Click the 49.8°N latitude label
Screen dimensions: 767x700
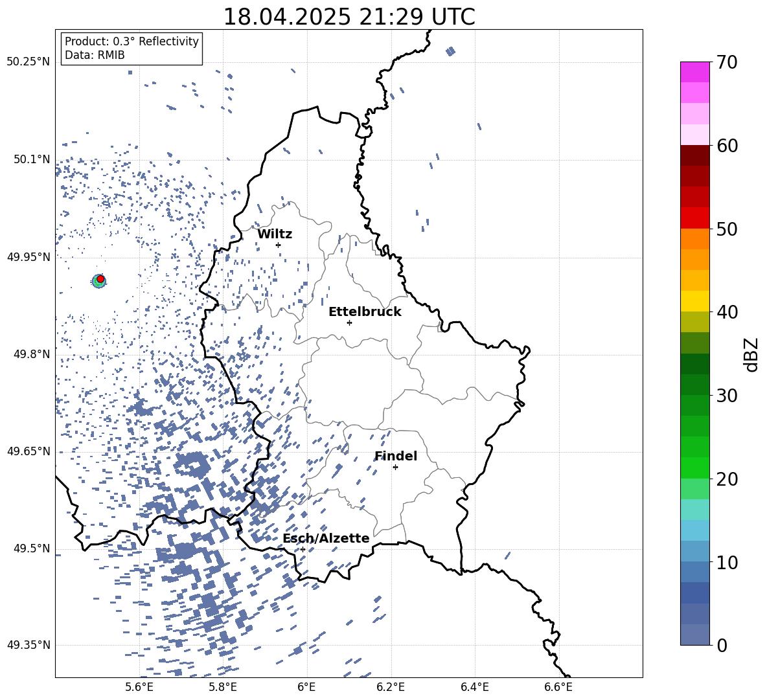click(32, 354)
